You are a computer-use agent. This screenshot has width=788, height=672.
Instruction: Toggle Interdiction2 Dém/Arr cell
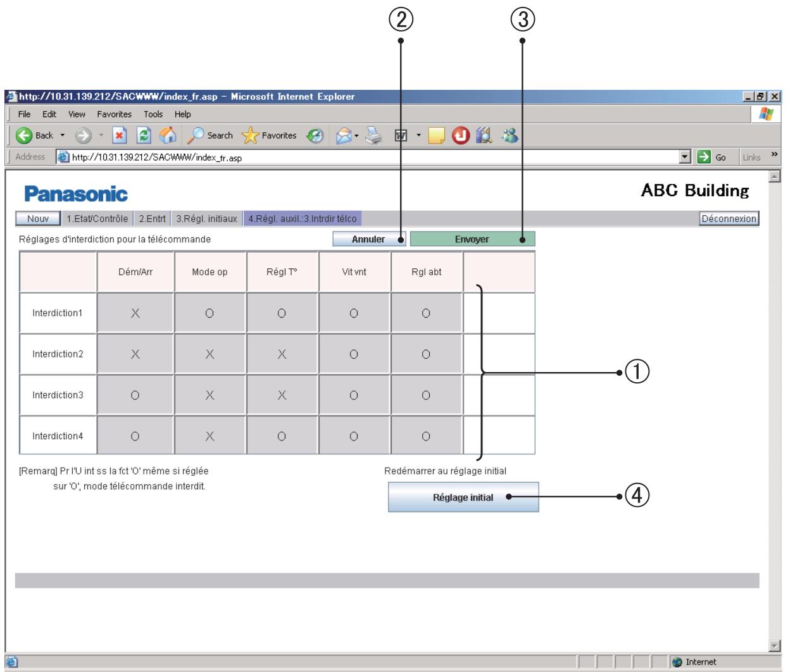pyautogui.click(x=135, y=354)
